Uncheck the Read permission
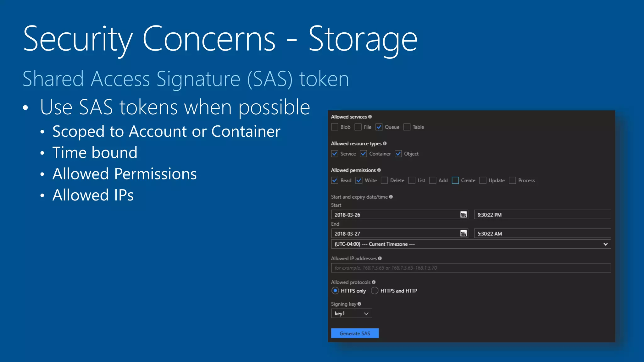 [x=335, y=180]
